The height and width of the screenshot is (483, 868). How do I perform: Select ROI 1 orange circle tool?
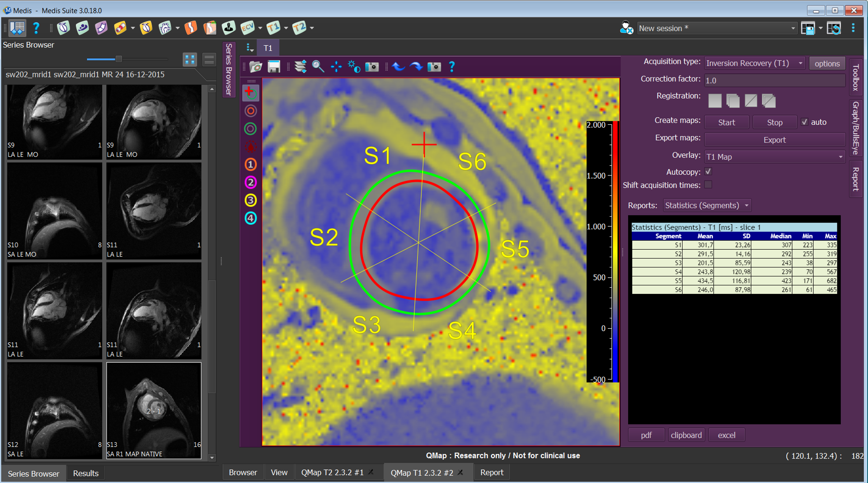pos(250,165)
